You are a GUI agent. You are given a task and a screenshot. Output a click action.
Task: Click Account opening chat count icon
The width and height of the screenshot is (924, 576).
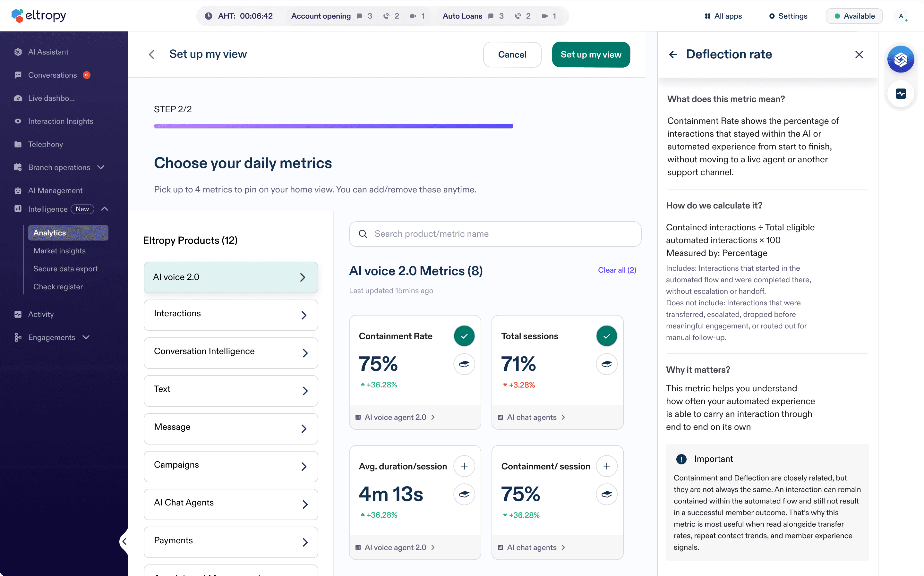tap(359, 16)
